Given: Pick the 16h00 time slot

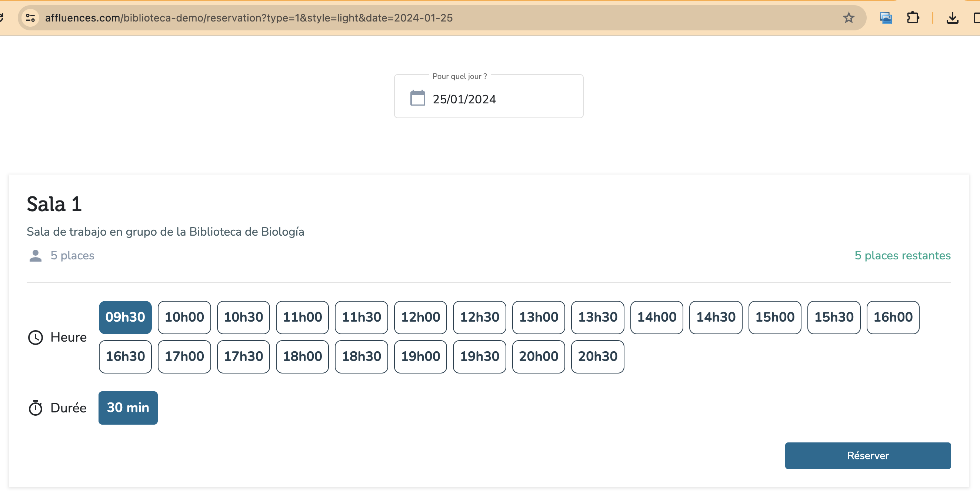Looking at the screenshot, I should click(893, 318).
